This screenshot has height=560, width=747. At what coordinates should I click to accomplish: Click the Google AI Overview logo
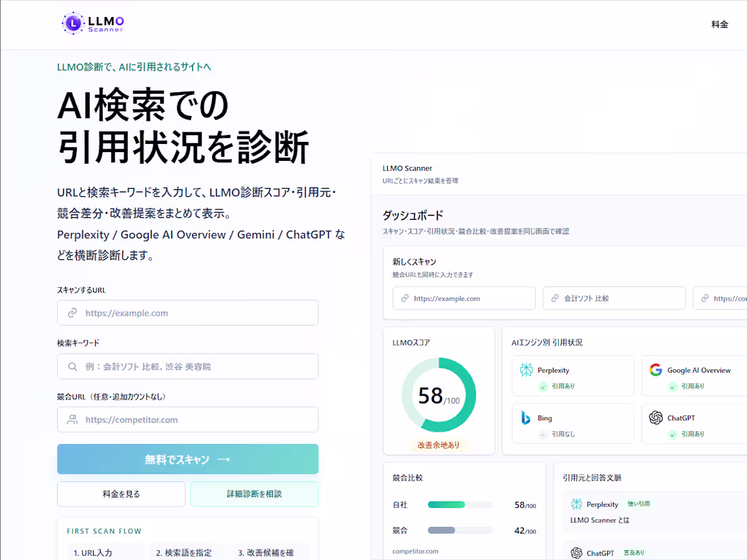pyautogui.click(x=656, y=370)
